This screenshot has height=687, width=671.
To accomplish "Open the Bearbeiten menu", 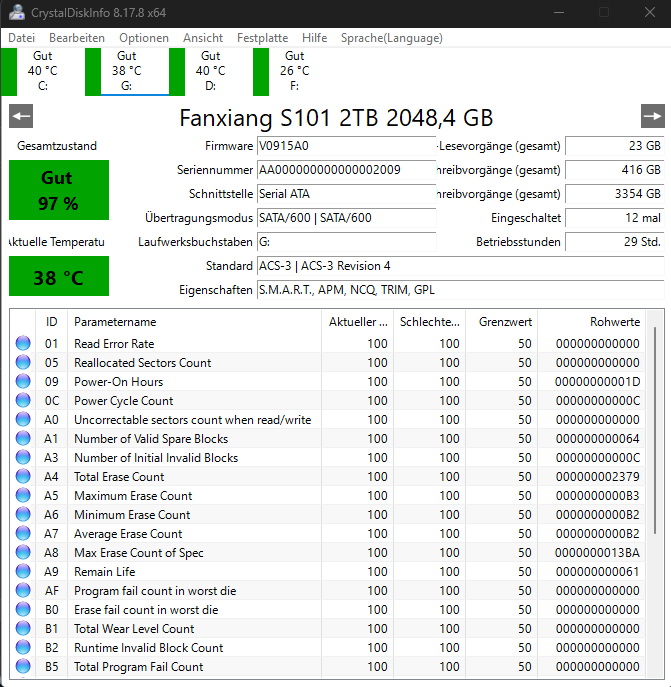I will point(77,38).
